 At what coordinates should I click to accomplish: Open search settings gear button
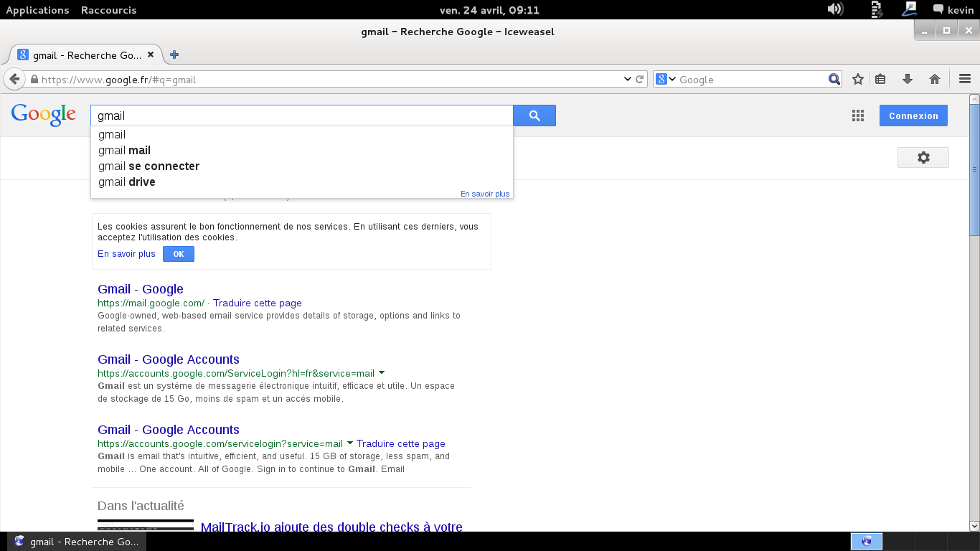click(x=923, y=158)
